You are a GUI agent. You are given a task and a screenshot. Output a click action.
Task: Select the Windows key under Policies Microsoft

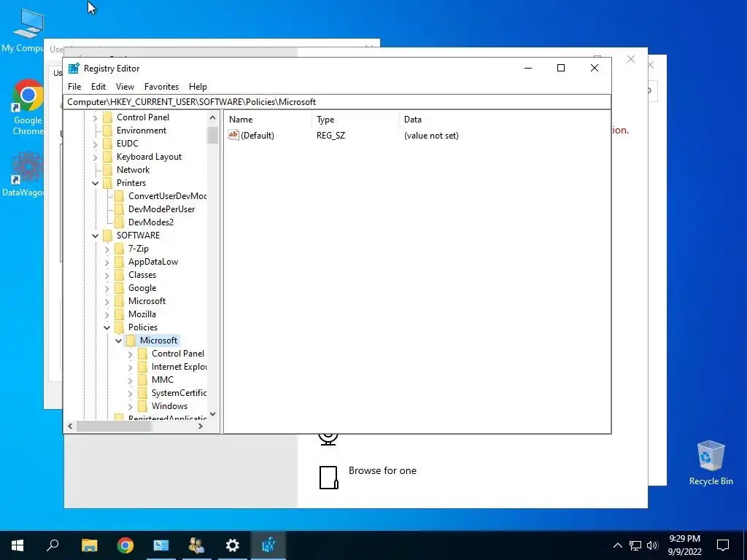[169, 405]
